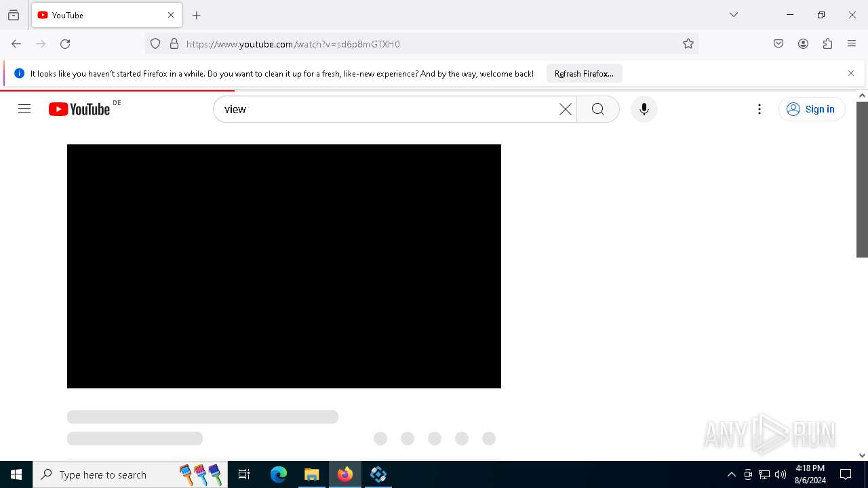Open Firefox account icon
Screen dimensions: 868x488
pyautogui.click(x=803, y=44)
